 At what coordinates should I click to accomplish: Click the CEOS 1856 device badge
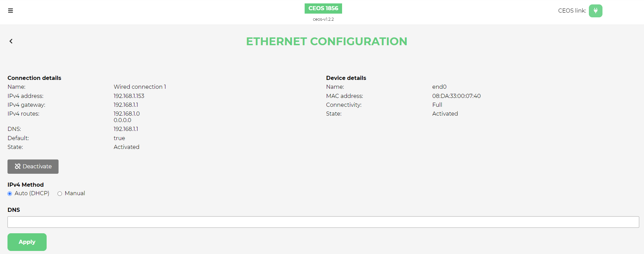323,9
